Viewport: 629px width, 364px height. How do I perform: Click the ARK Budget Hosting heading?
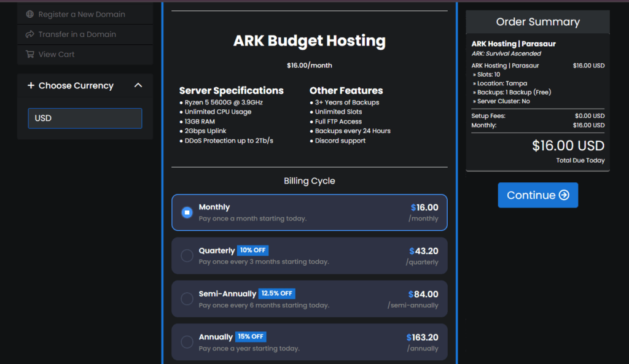(310, 41)
